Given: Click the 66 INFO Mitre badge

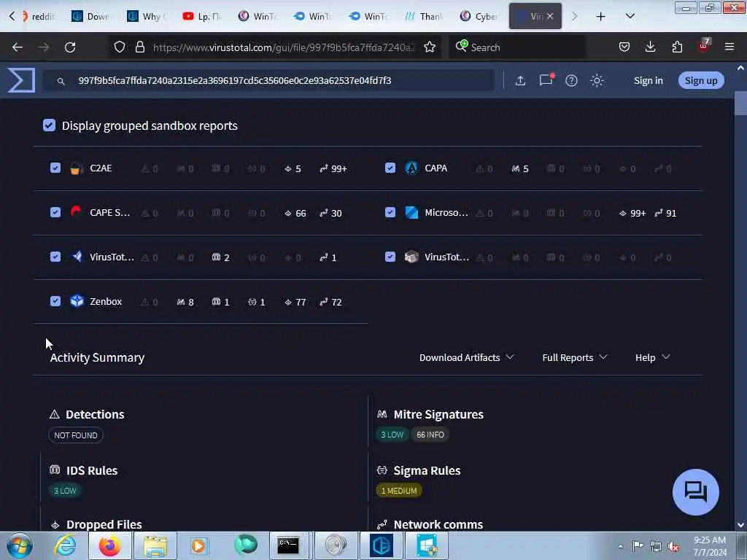Looking at the screenshot, I should pyautogui.click(x=430, y=435).
